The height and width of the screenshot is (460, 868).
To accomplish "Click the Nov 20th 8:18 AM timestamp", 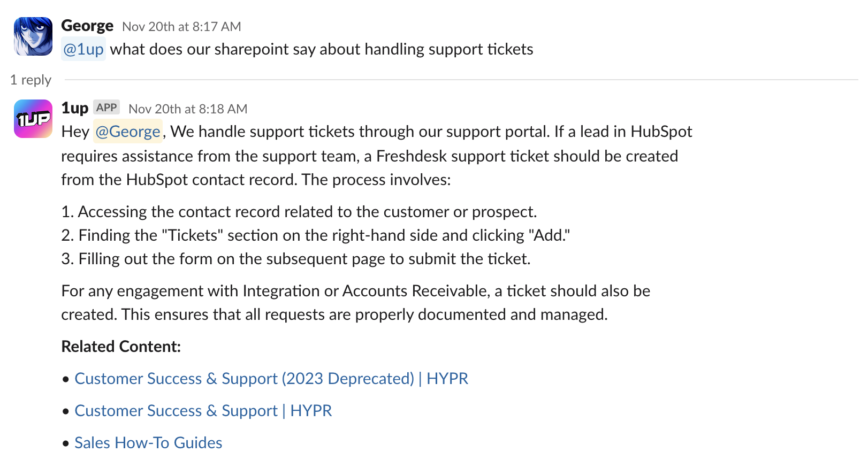I will 188,109.
